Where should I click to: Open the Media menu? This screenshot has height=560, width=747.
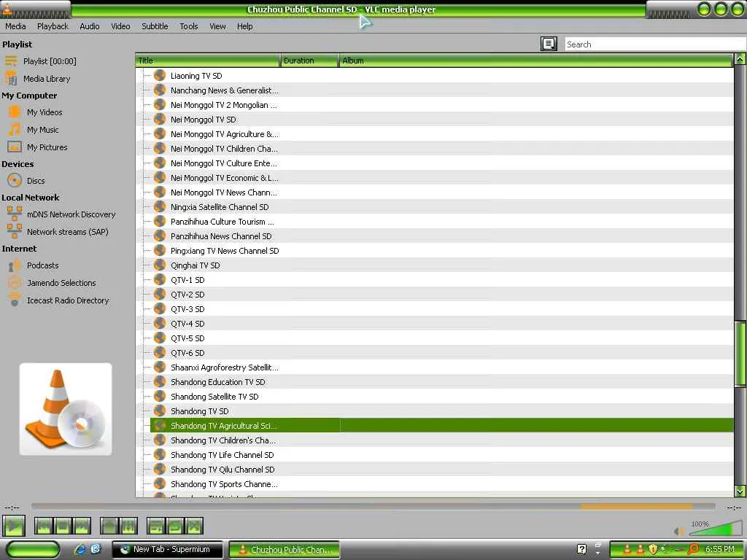tap(15, 26)
